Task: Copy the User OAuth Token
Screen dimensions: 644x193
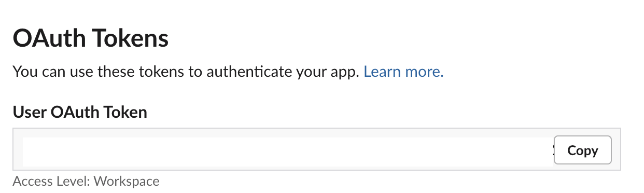Action: tap(583, 150)
